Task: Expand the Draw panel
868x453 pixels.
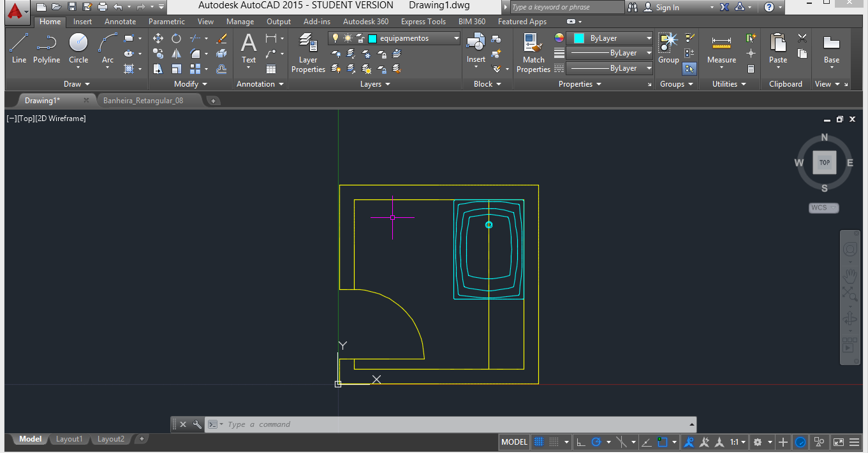Action: [77, 84]
